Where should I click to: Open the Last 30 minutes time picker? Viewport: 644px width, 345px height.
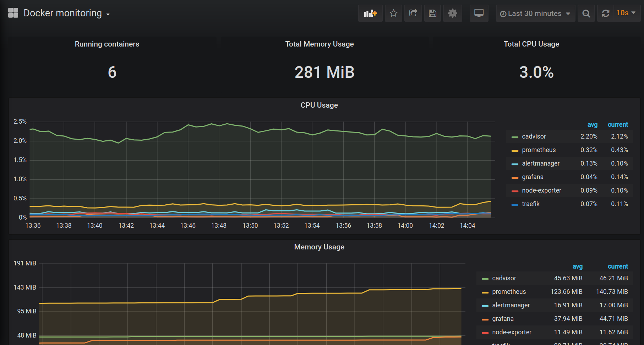[535, 14]
